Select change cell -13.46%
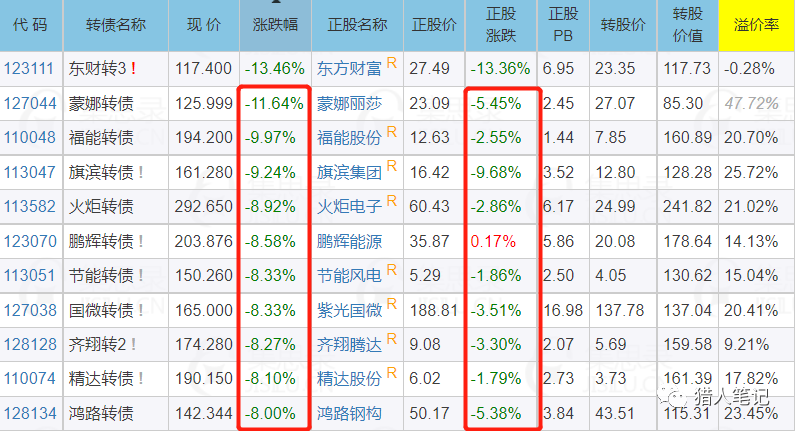Image resolution: width=795 pixels, height=431 pixels. click(x=274, y=68)
